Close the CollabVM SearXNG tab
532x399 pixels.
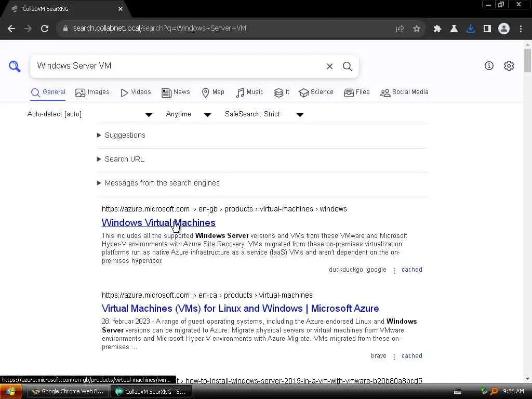click(121, 9)
